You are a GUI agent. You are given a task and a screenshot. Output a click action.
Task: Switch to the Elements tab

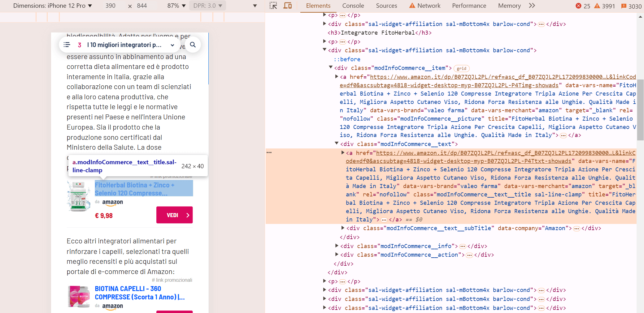(x=318, y=6)
